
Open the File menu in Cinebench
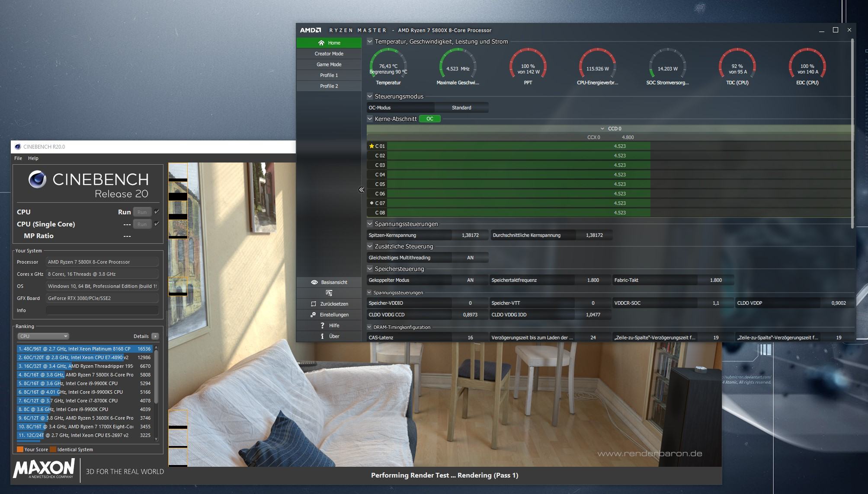18,158
